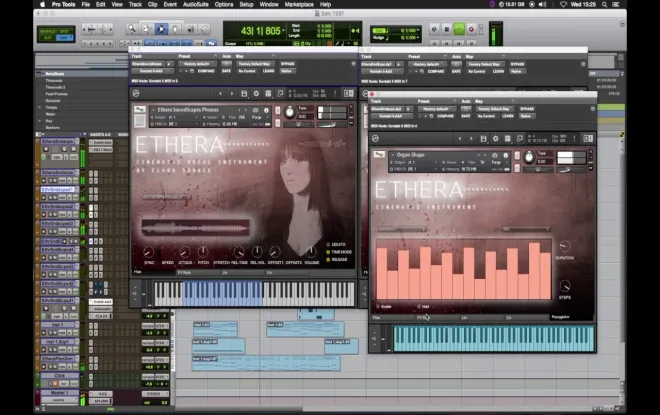Select the Grabber hand tool
Viewport: 660px width, 415px height.
tap(176, 29)
